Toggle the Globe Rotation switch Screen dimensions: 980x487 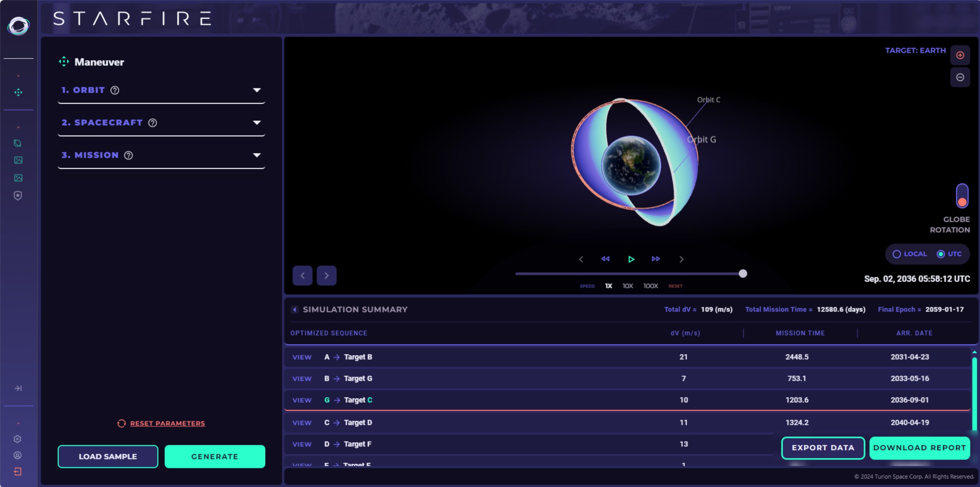pos(962,196)
